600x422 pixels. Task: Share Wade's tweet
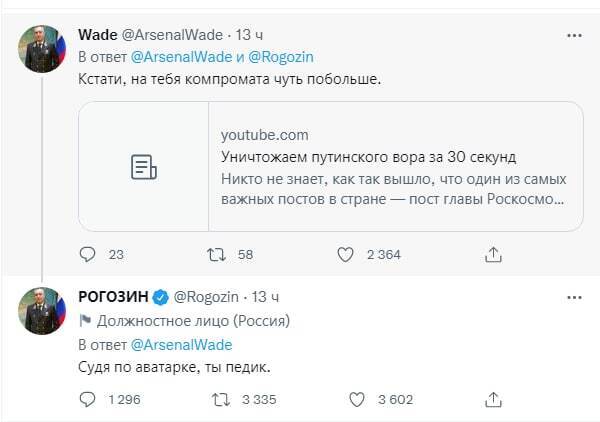493,254
